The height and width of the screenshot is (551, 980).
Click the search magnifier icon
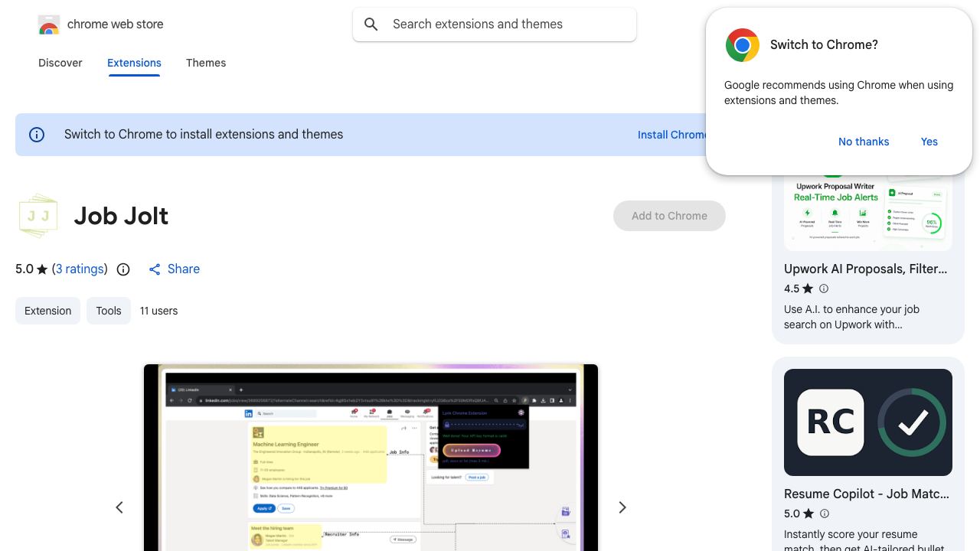coord(371,24)
